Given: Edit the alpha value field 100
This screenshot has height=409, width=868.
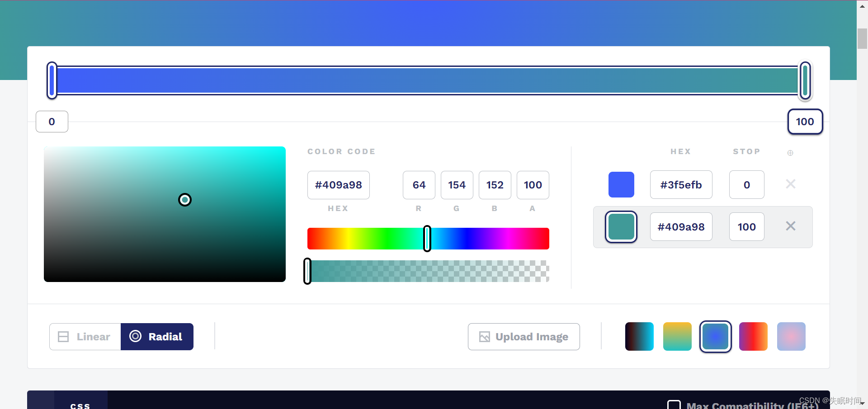Looking at the screenshot, I should pos(533,185).
